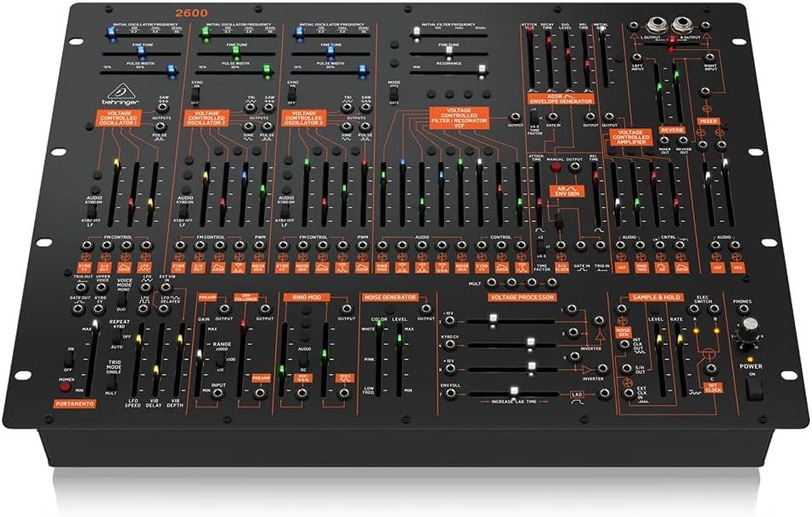Click the EXT VIB IN jack
812x517 pixels.
pos(166,287)
